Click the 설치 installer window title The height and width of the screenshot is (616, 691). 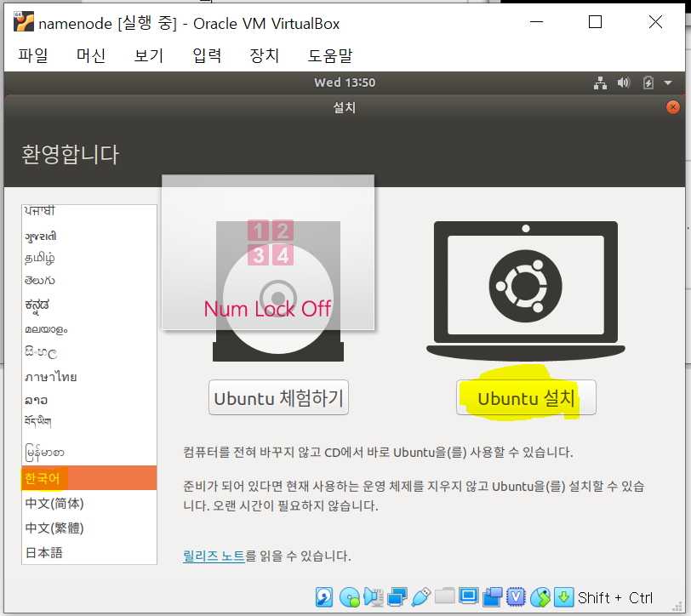pos(344,107)
